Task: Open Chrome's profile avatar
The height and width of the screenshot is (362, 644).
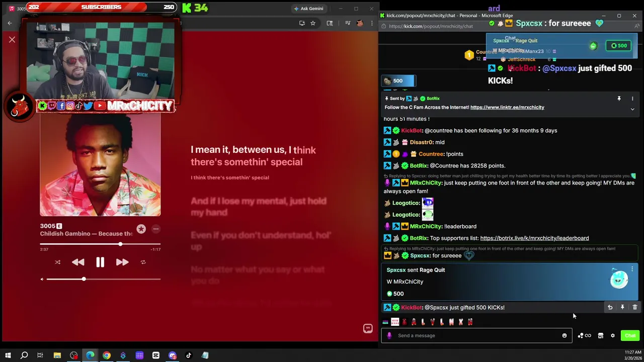Action: 360,23
